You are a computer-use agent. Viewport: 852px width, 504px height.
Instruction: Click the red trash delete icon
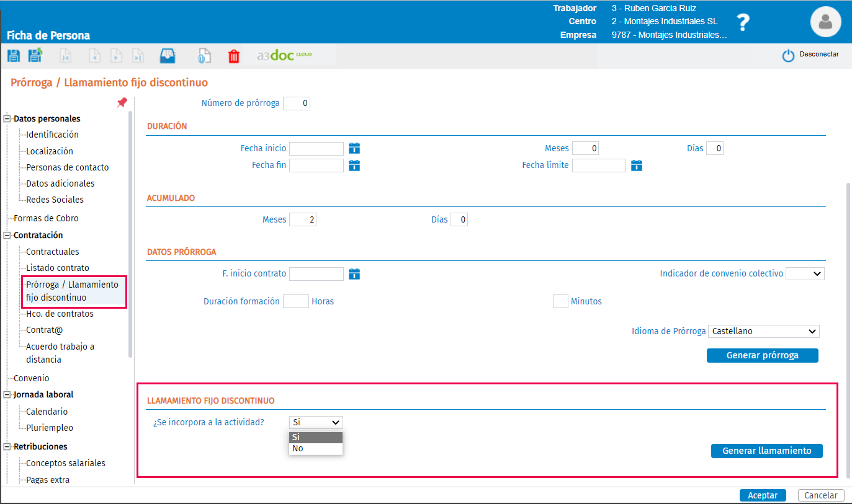tap(234, 56)
